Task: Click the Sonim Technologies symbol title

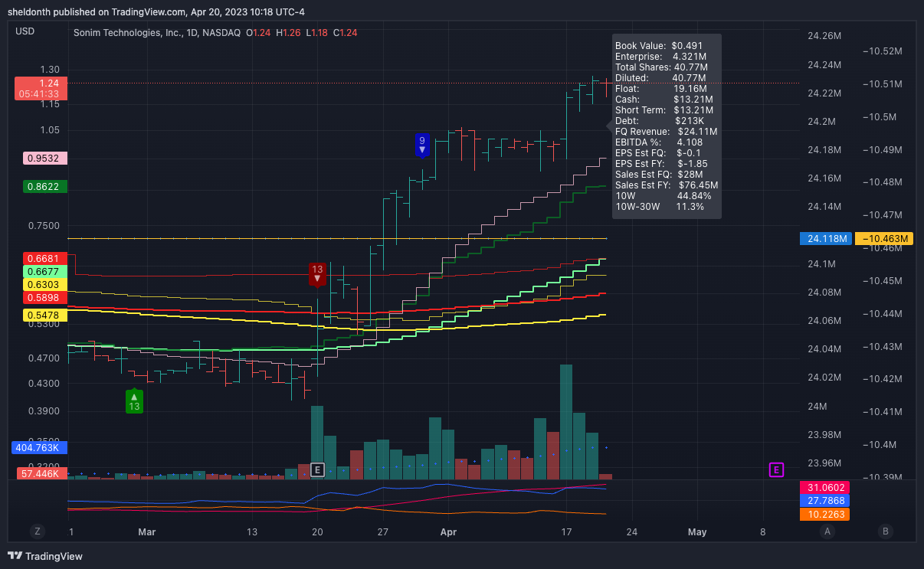Action: pyautogui.click(x=157, y=32)
